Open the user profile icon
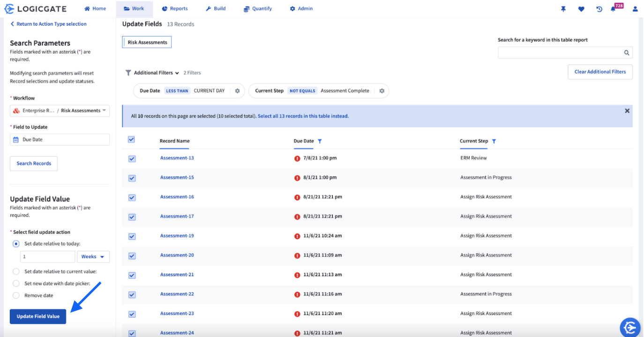644x337 pixels. (x=635, y=9)
